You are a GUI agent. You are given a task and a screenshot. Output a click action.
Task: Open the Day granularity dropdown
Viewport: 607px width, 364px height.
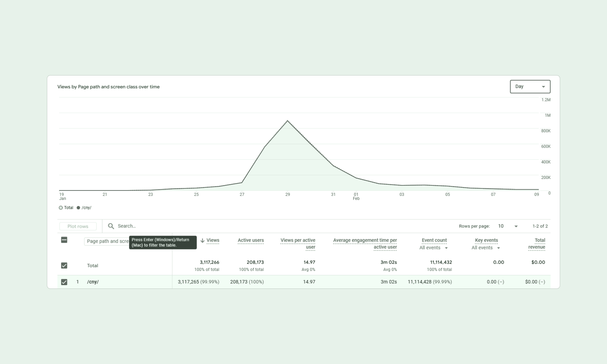point(530,87)
